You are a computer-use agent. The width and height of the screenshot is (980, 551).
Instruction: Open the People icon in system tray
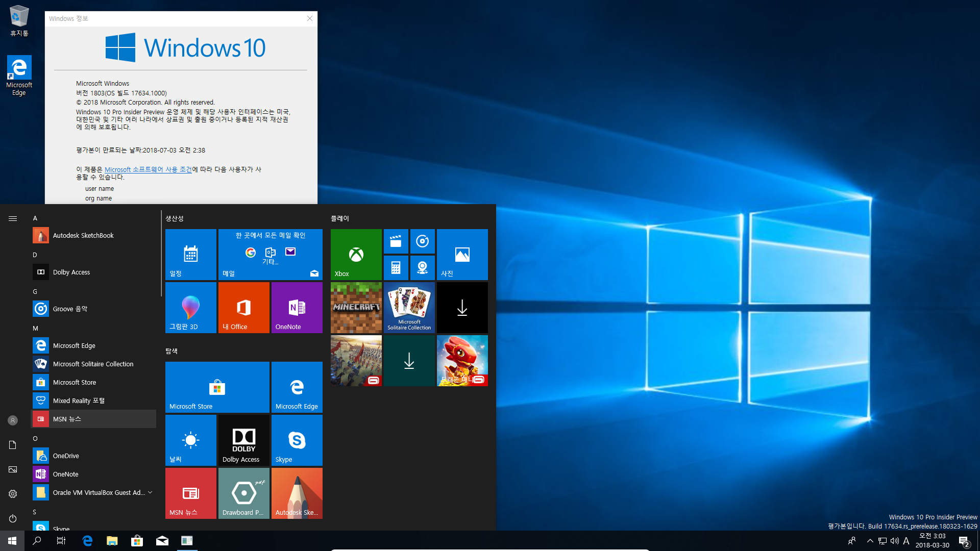click(851, 541)
